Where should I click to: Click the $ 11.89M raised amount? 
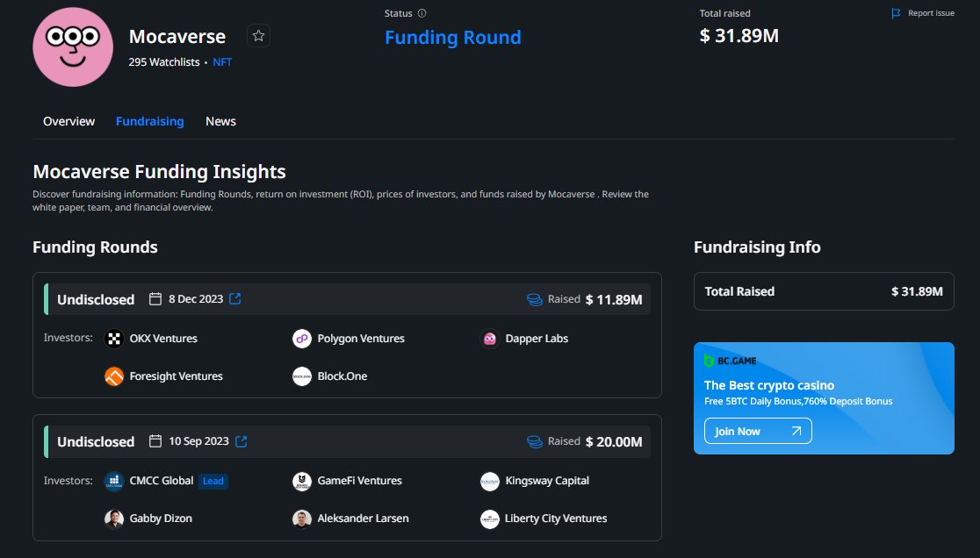tap(614, 299)
